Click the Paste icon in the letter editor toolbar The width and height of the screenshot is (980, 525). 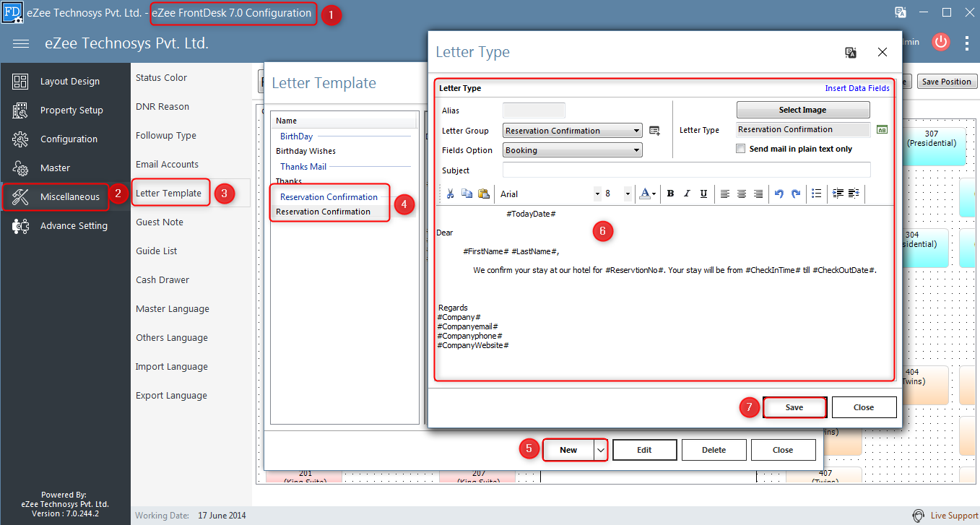pyautogui.click(x=484, y=194)
